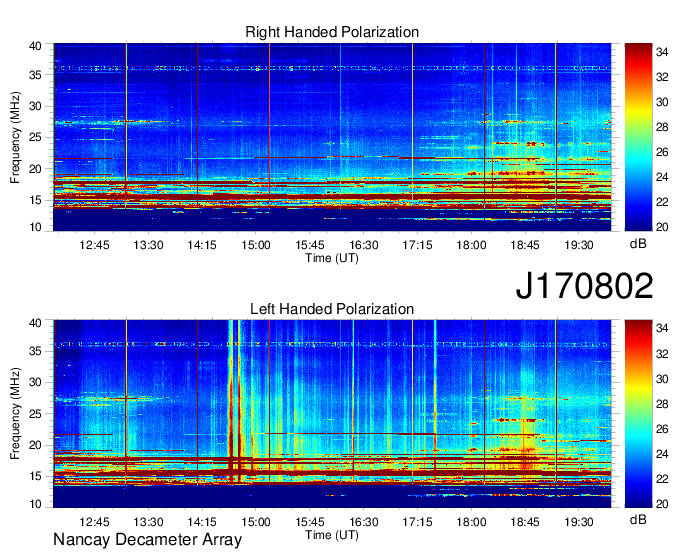Click 10 MHz tick on Left Handed frequency axis
Viewport: 680px width, 552px height.
click(x=36, y=504)
